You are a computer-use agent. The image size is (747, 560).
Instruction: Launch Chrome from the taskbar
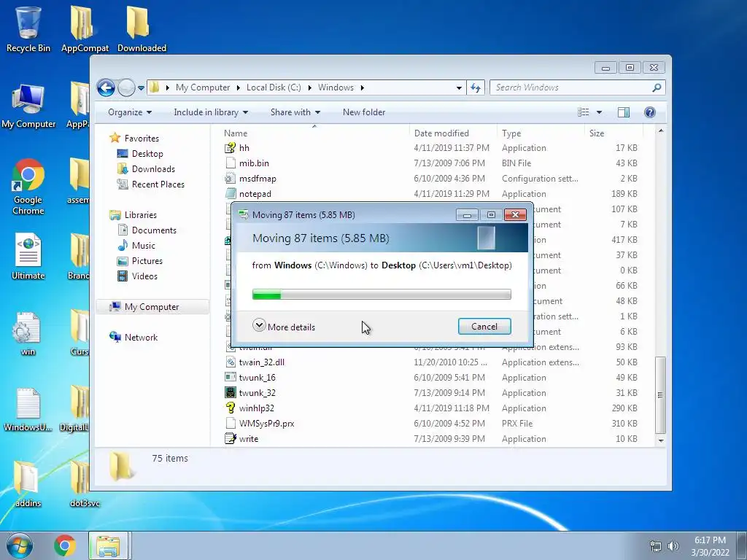(65, 545)
